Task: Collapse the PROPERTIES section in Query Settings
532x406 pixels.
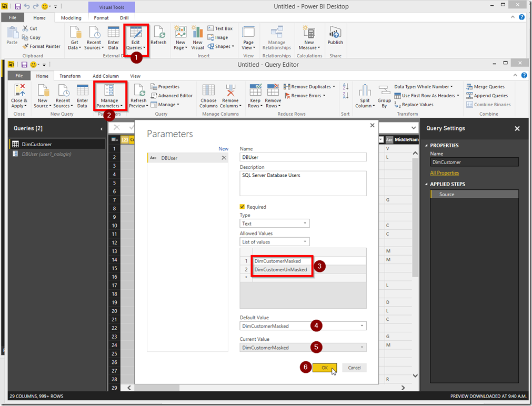Action: coord(426,146)
